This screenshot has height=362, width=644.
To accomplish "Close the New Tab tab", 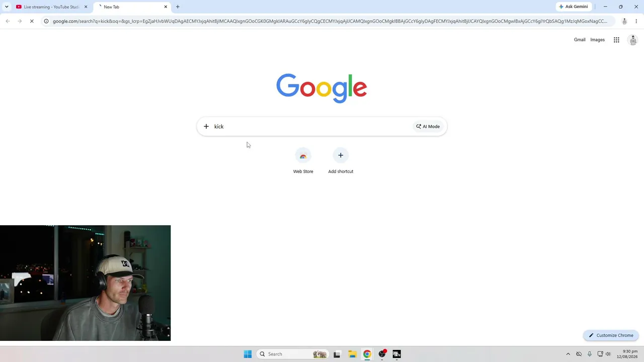I will [x=166, y=7].
